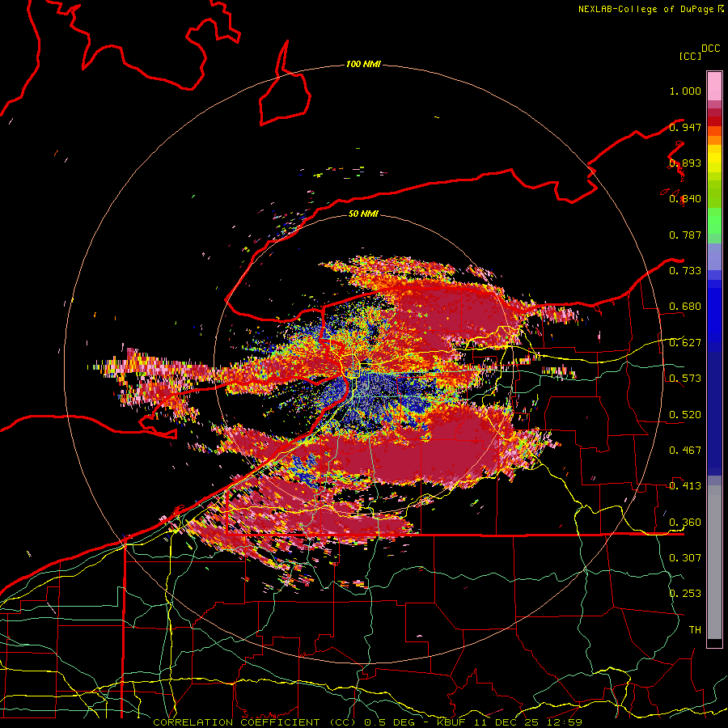Click the 100 NMI range ring label

363,64
